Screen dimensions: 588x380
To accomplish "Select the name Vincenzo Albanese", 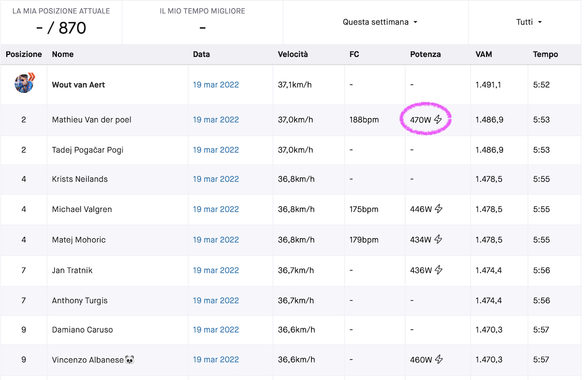I will (88, 359).
